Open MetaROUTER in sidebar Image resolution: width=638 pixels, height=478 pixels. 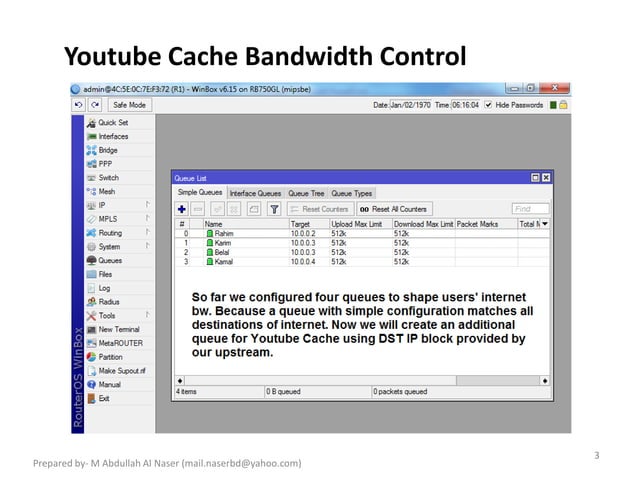pos(119,343)
